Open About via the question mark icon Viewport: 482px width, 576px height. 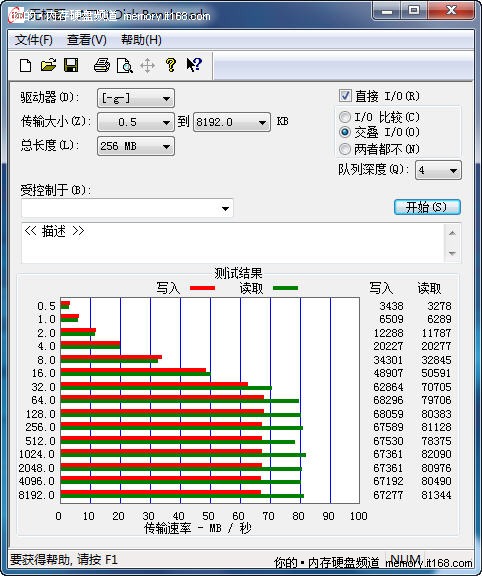(x=170, y=65)
